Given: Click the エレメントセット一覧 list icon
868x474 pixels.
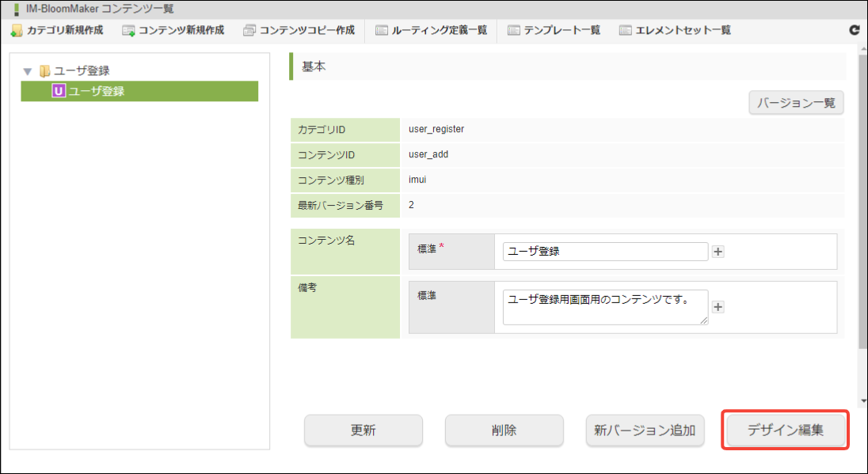Looking at the screenshot, I should pos(626,30).
